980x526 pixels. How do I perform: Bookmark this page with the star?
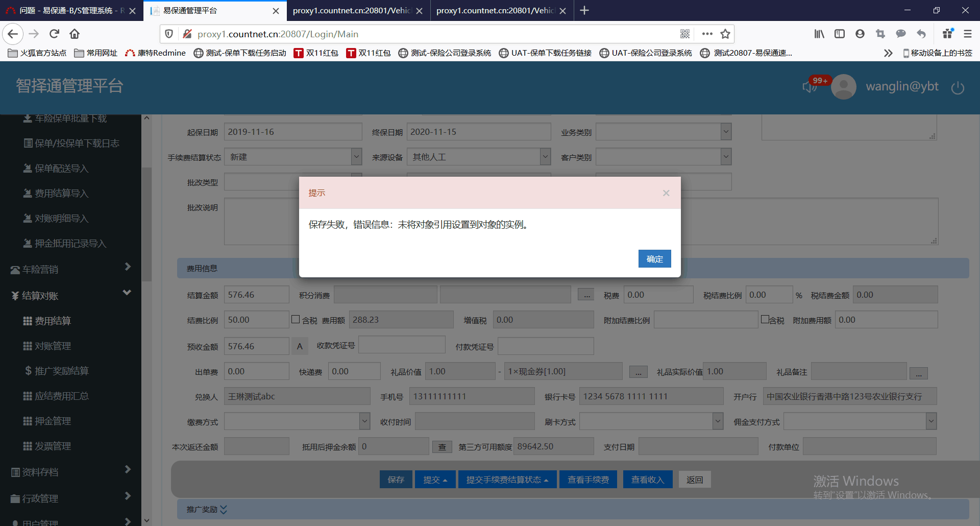[725, 34]
